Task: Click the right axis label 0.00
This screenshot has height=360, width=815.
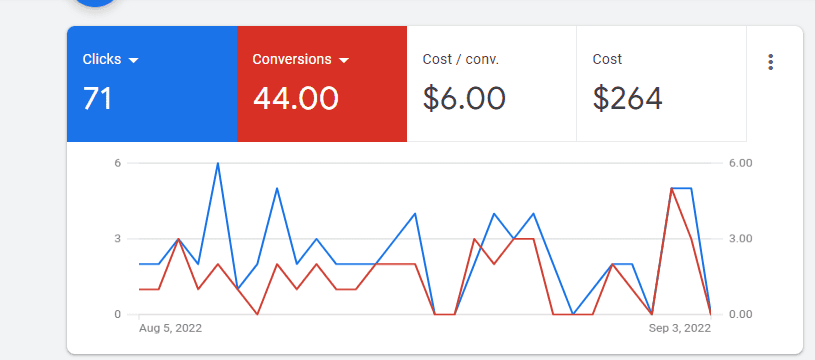Action: [741, 314]
